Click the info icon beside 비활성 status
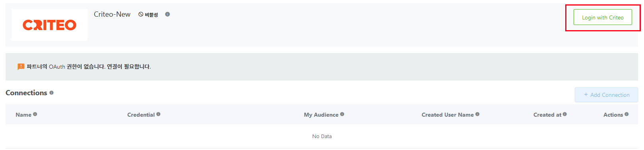 pyautogui.click(x=167, y=14)
